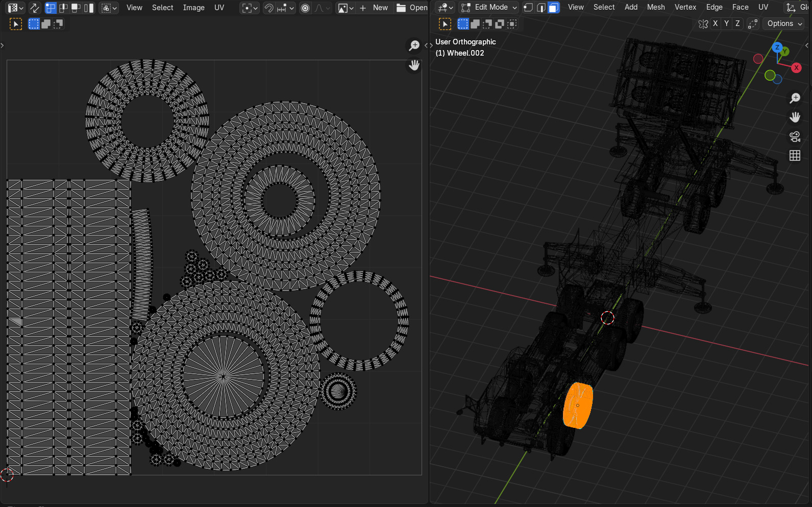Set viewport selection mode to extend
Image resolution: width=812 pixels, height=507 pixels.
tap(475, 24)
